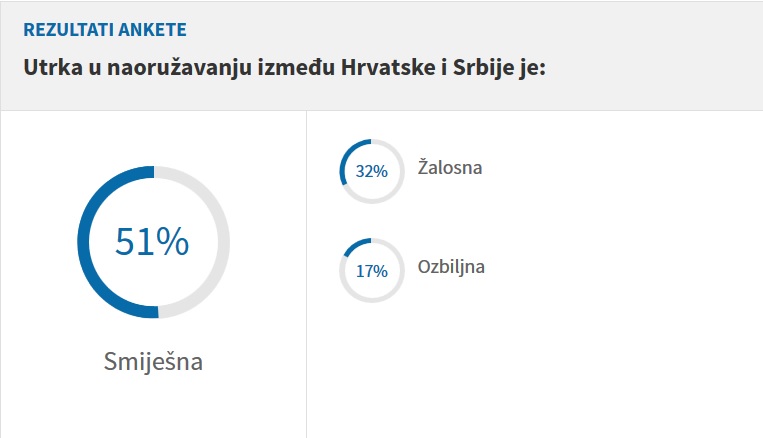Click the Ozbiljna result label
The image size is (763, 438).
click(x=450, y=267)
